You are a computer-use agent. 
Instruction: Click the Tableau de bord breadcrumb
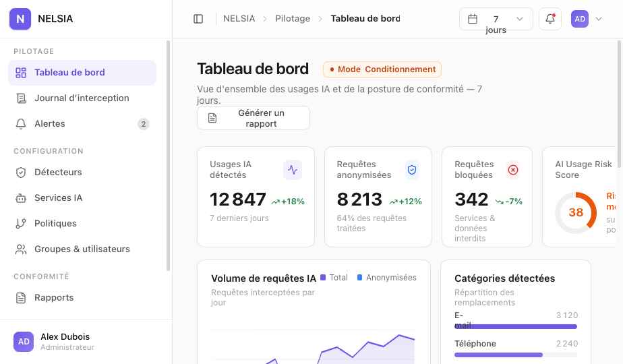[365, 19]
